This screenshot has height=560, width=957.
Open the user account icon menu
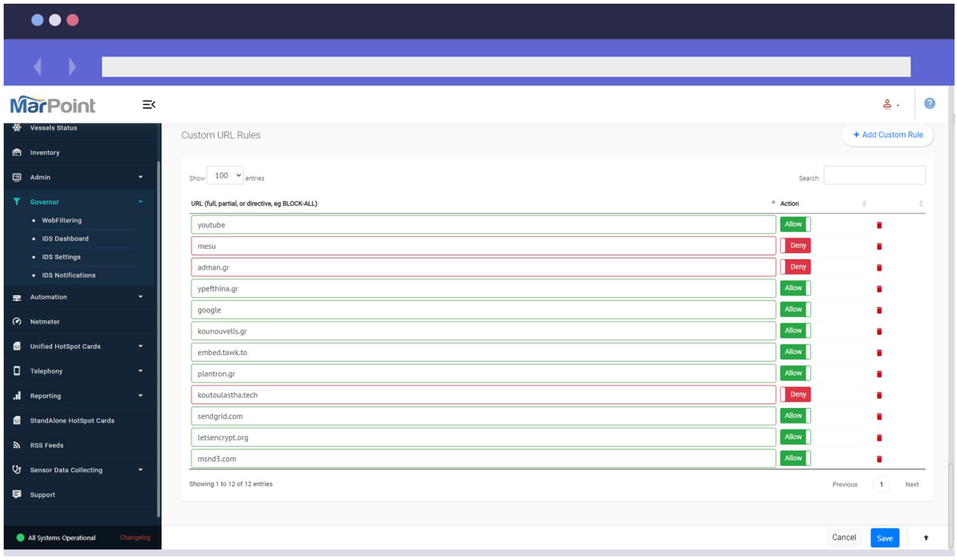pos(890,105)
